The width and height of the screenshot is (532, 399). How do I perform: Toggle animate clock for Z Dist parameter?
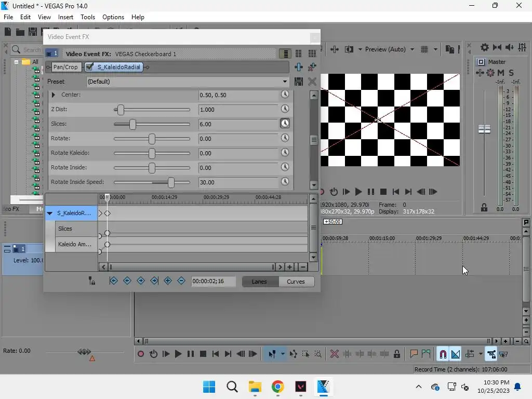285,109
